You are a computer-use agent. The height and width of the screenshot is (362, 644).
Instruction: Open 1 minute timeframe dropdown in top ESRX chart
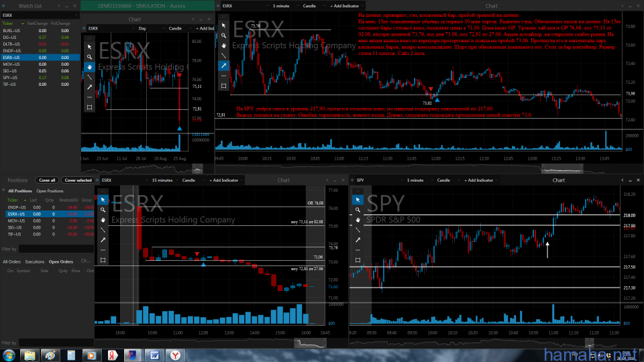[285, 6]
